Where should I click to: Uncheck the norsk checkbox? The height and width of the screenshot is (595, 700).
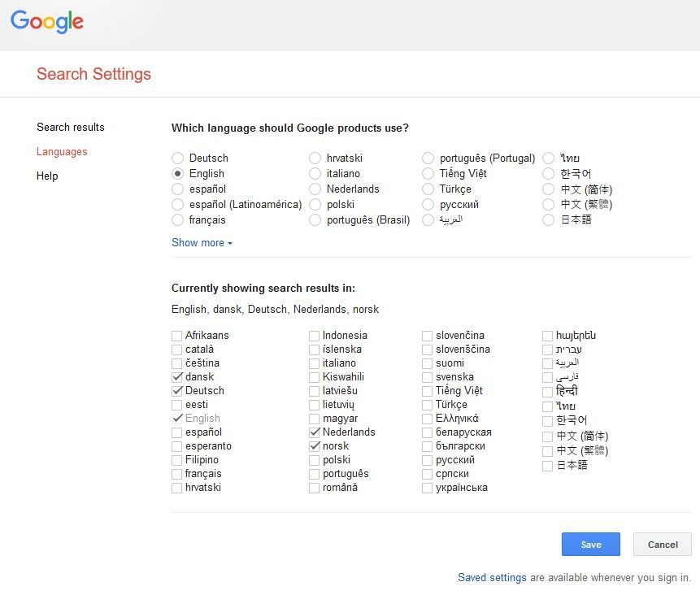(315, 446)
